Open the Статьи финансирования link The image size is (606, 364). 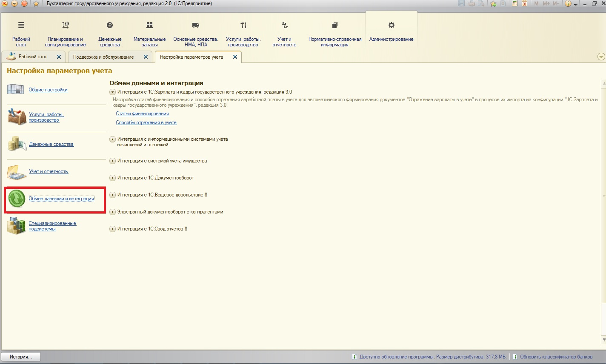click(143, 114)
